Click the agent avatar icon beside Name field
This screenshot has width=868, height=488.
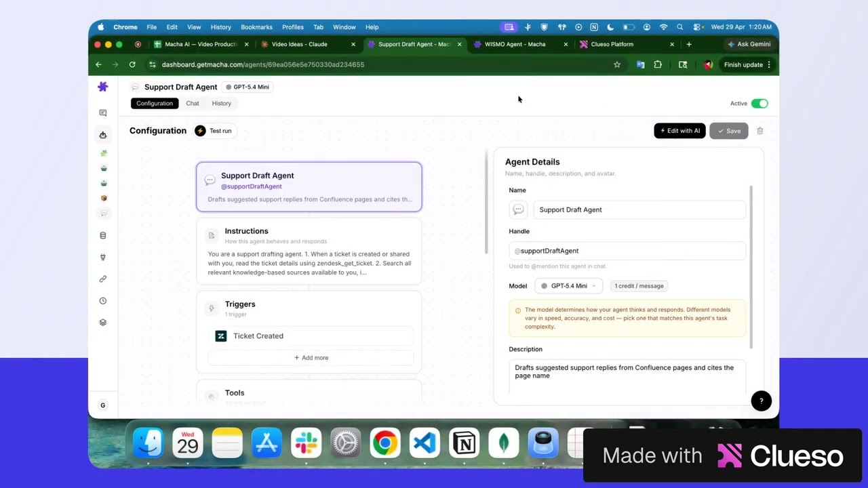[x=518, y=210]
